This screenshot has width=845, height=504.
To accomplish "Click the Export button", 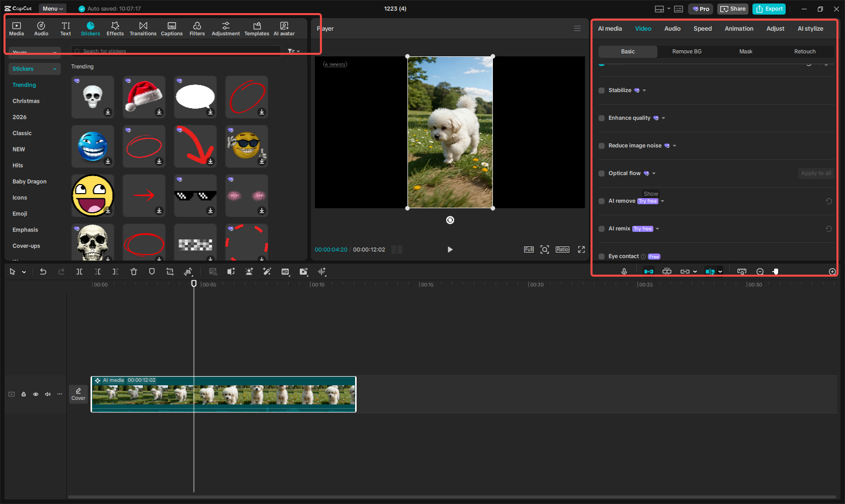I will pos(769,9).
